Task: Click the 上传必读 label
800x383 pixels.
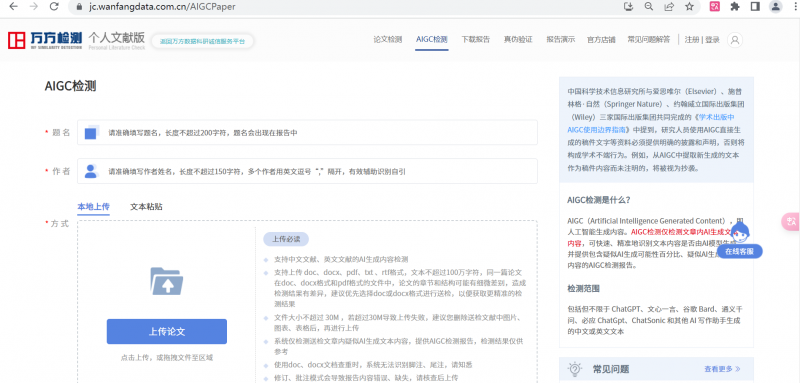Action: click(x=286, y=239)
